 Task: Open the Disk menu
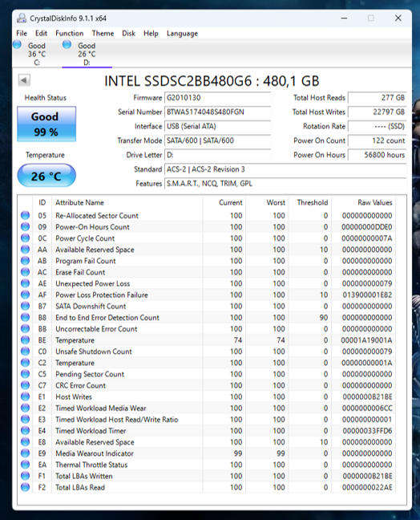click(x=128, y=34)
